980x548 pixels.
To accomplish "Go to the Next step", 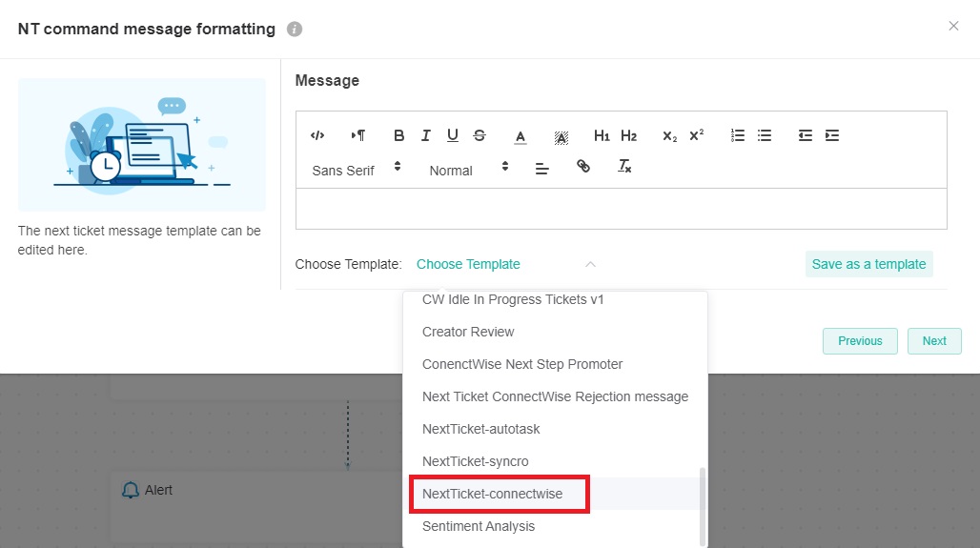I will [x=934, y=341].
